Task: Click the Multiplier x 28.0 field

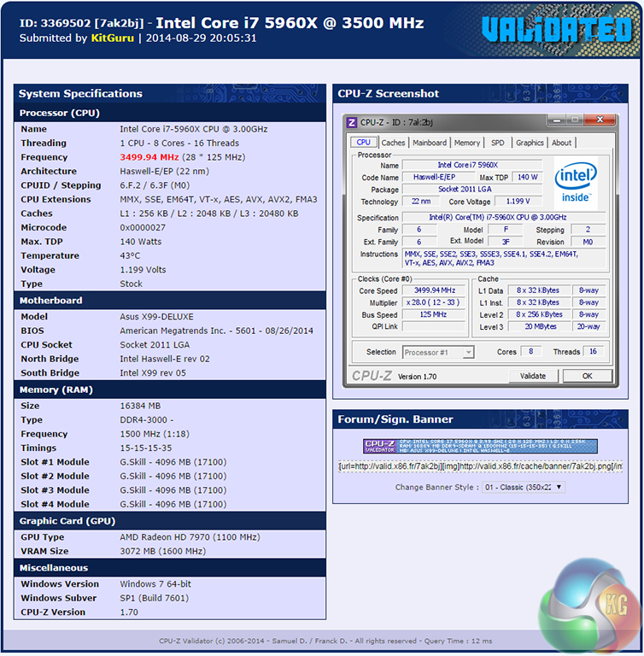Action: (x=435, y=302)
